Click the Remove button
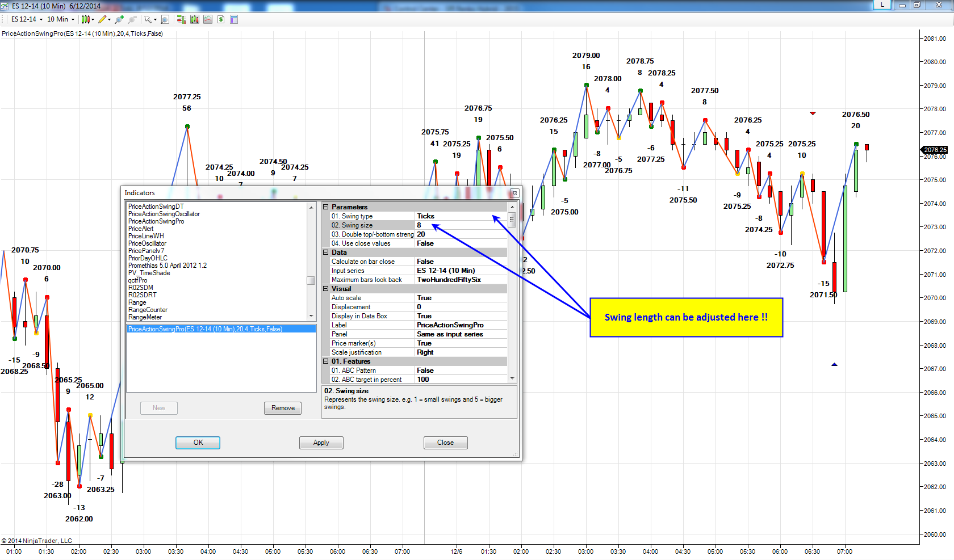 (x=283, y=408)
